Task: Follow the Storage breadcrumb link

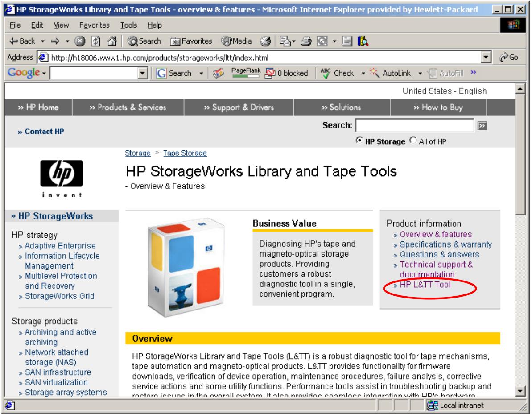Action: click(x=138, y=153)
